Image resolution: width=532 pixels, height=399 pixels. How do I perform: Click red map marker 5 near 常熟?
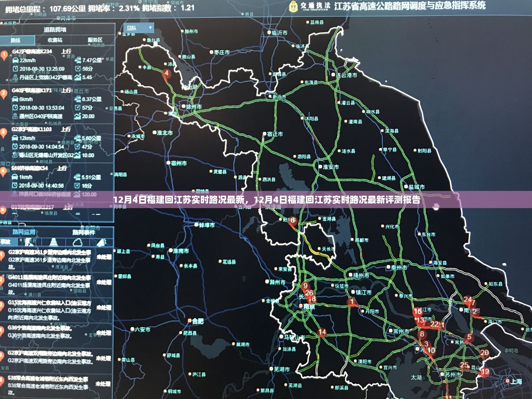click(469, 337)
